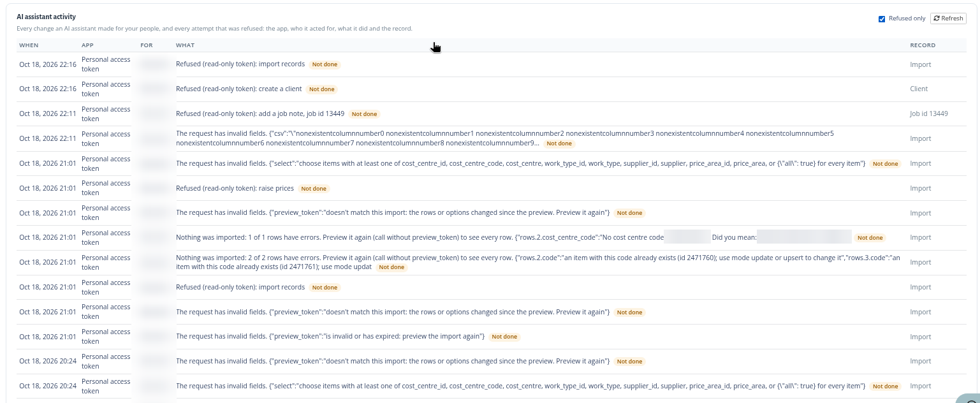Click Not done badge after 'Did you mean' message
Viewport: 980px width, 403px height.
pos(870,238)
